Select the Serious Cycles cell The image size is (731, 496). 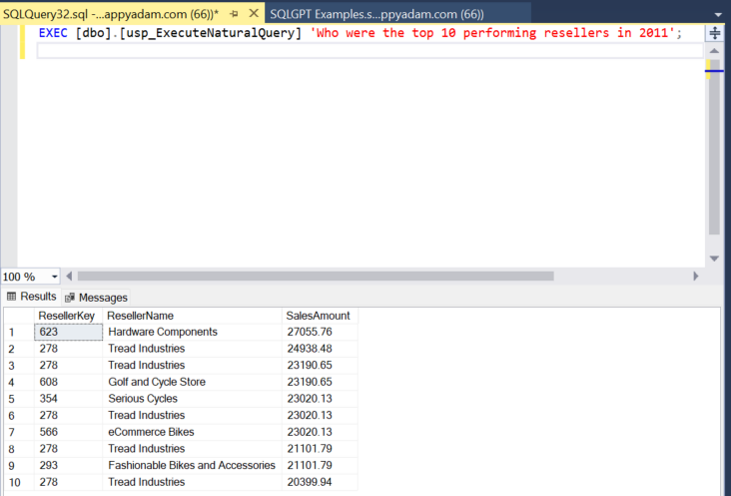point(192,399)
